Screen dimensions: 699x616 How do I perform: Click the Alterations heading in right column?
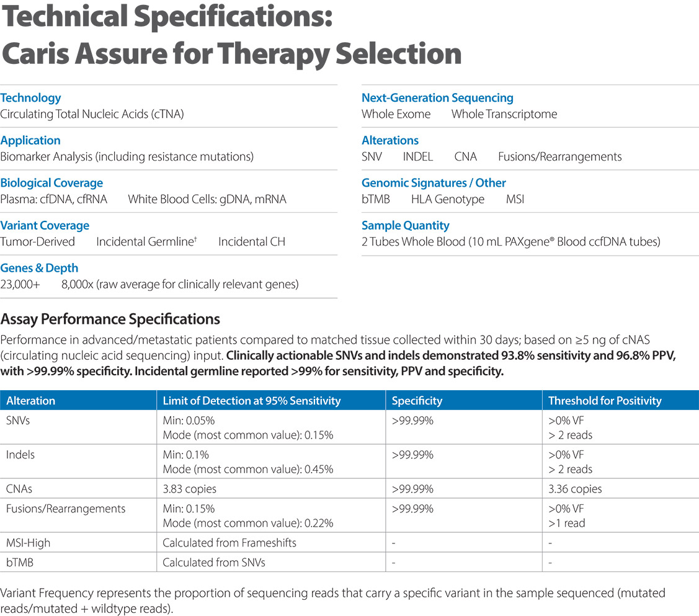[x=390, y=141]
